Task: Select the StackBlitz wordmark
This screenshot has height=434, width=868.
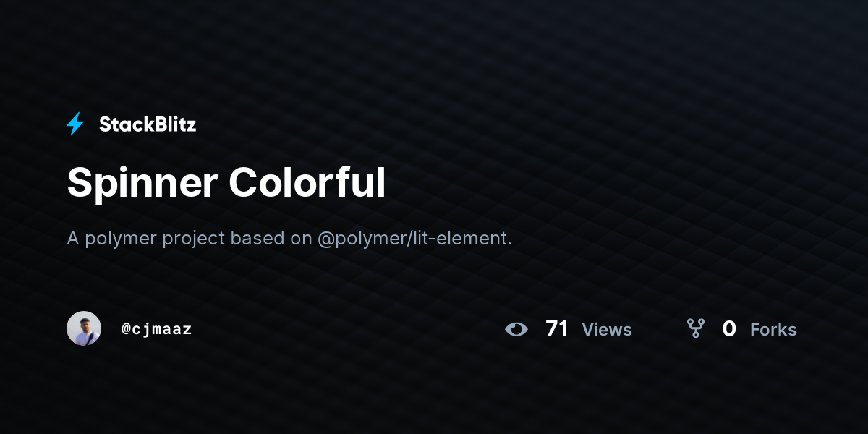Action: (x=148, y=124)
